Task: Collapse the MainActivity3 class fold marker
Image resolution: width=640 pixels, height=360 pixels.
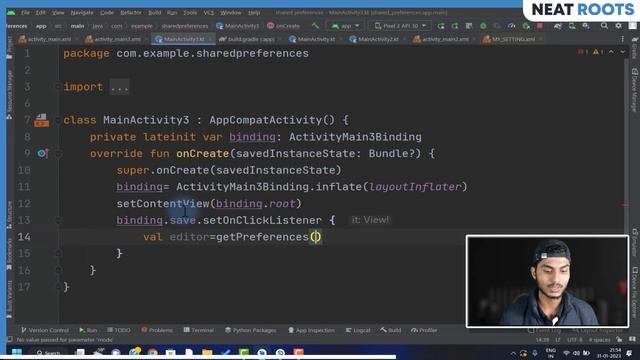Action: (58, 120)
